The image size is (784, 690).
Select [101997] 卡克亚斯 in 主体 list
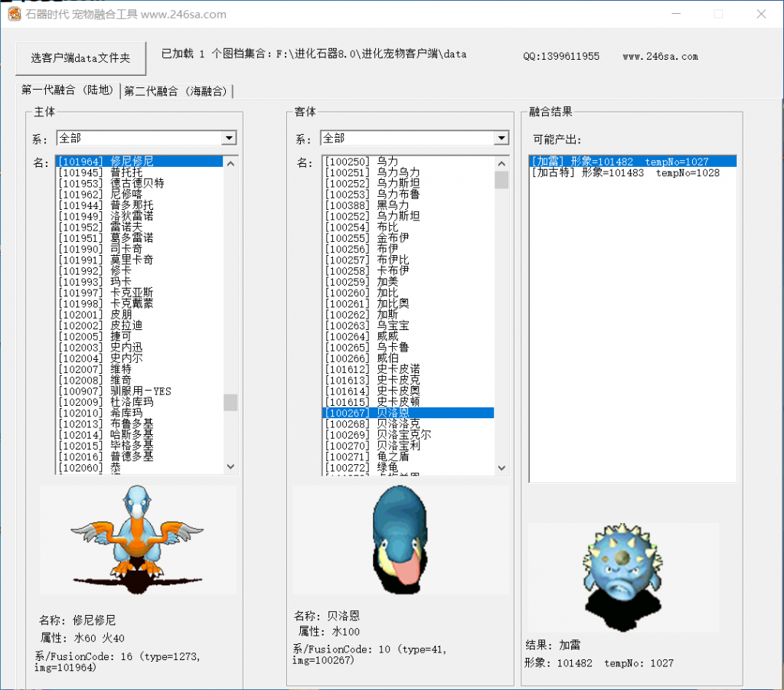coord(139,293)
